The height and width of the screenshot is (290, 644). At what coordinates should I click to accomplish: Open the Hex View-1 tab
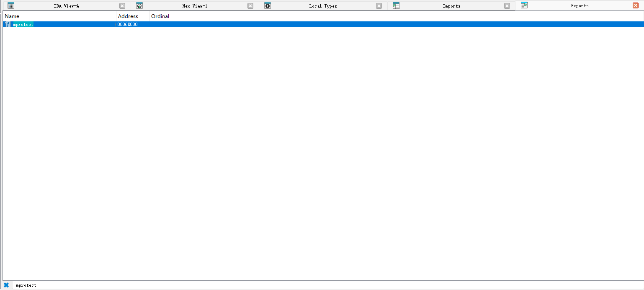195,6
